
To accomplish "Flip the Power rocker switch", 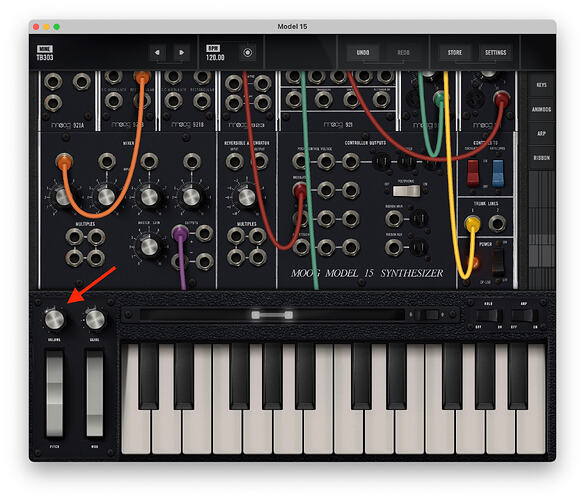I will (498, 260).
